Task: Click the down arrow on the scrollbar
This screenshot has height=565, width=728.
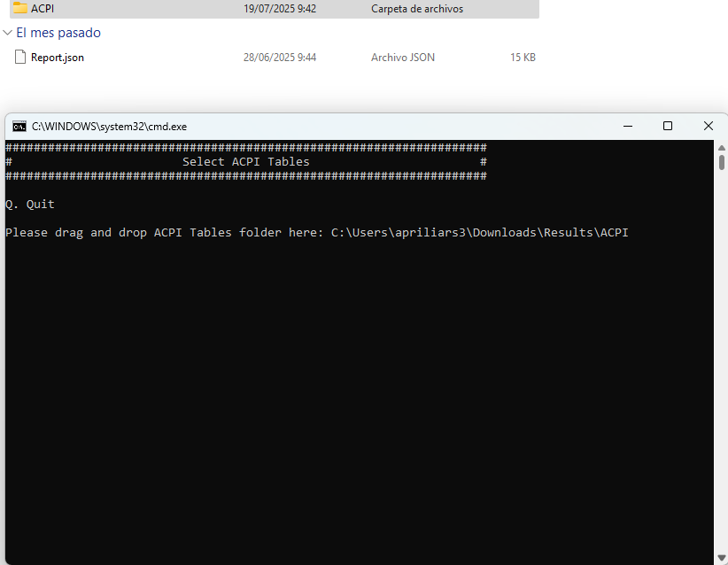Action: tap(721, 557)
